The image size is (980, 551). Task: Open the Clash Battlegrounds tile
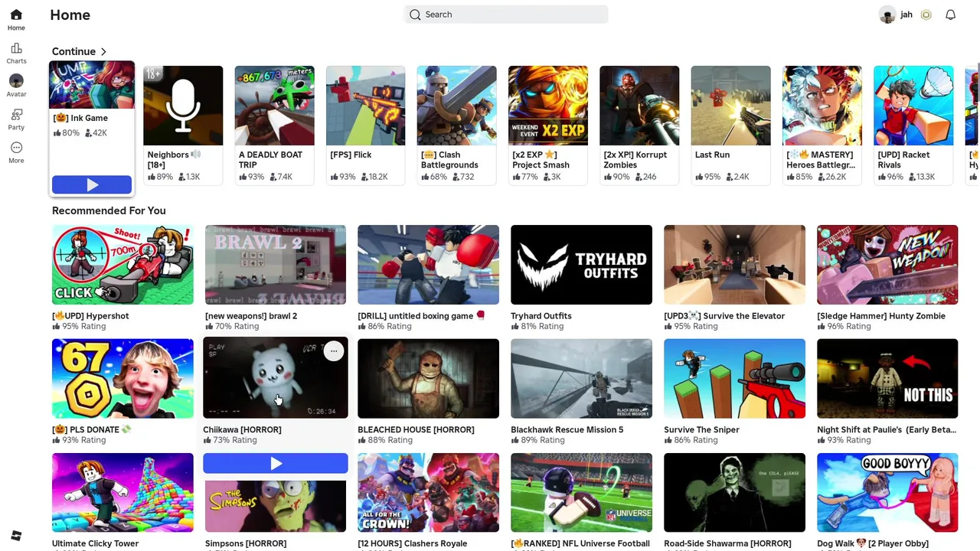(x=456, y=125)
